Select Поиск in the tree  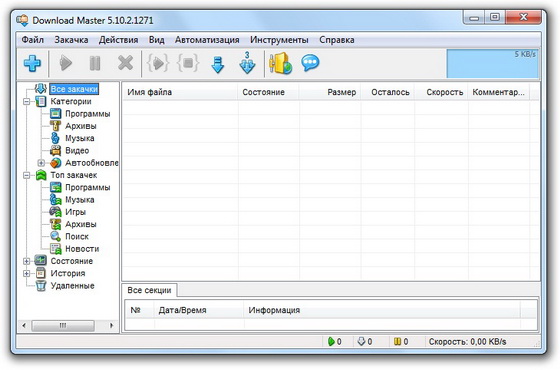tap(77, 236)
